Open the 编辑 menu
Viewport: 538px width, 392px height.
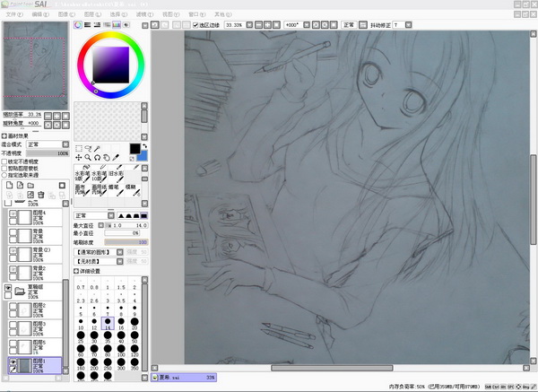tap(40, 14)
